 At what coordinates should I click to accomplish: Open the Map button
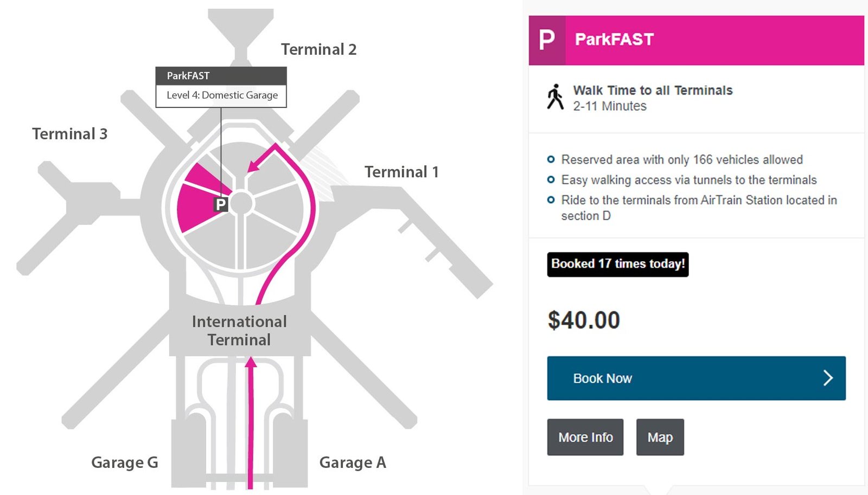click(x=660, y=437)
